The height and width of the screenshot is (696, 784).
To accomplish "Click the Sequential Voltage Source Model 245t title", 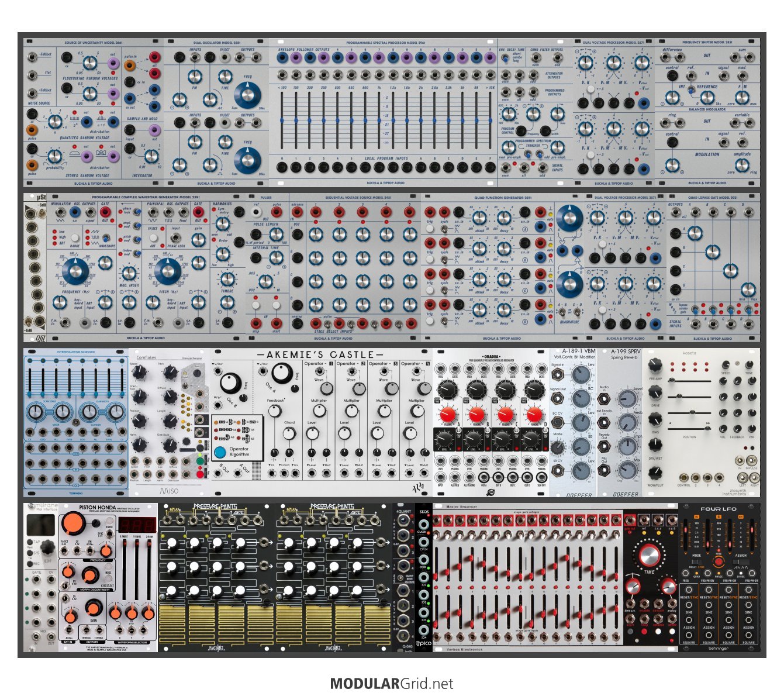I will pyautogui.click(x=358, y=198).
